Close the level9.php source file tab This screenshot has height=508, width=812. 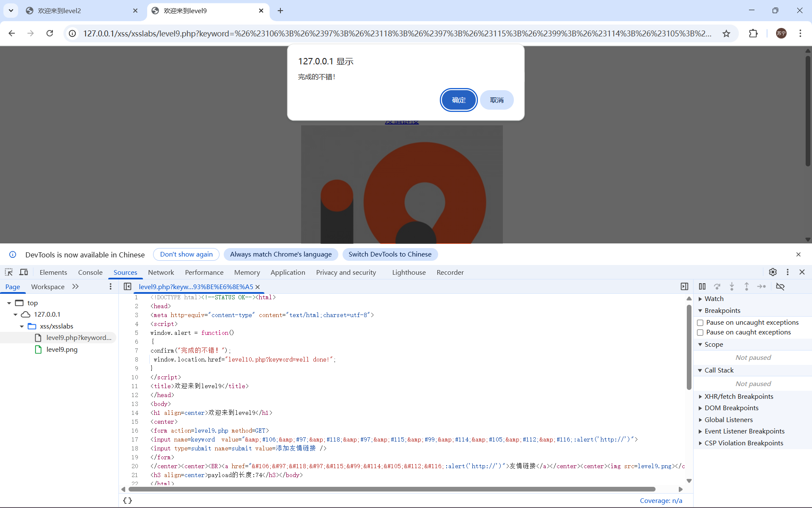(x=258, y=287)
